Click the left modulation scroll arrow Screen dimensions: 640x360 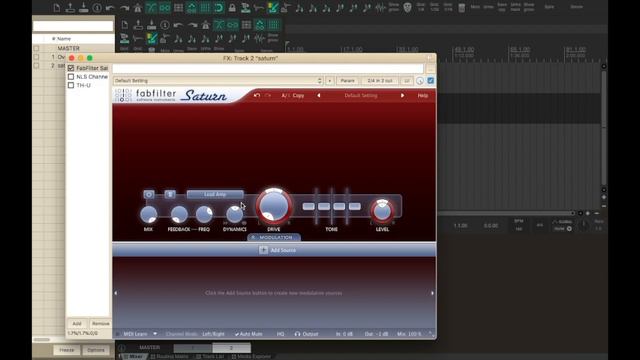(116, 293)
